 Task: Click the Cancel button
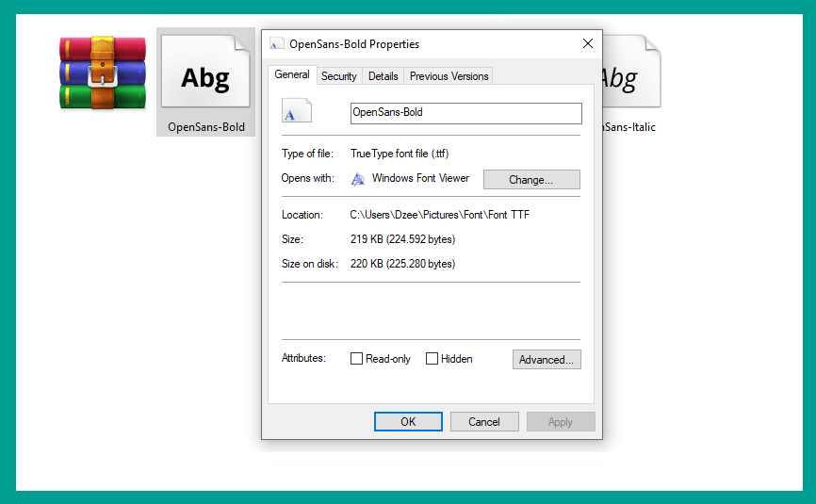[484, 422]
